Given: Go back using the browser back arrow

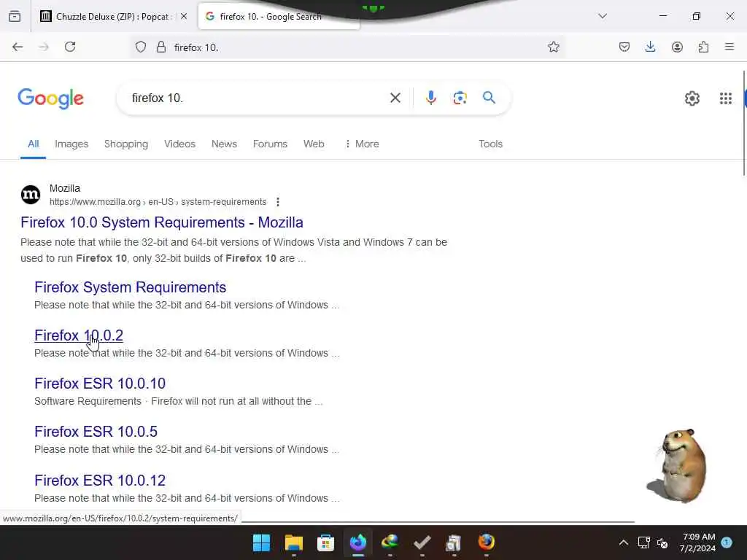Looking at the screenshot, I should pos(18,47).
